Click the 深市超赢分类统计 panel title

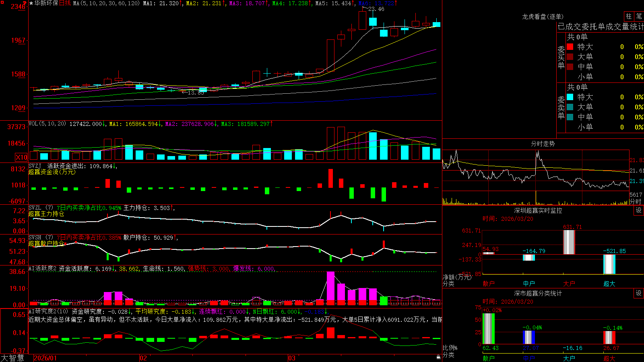pos(538,293)
